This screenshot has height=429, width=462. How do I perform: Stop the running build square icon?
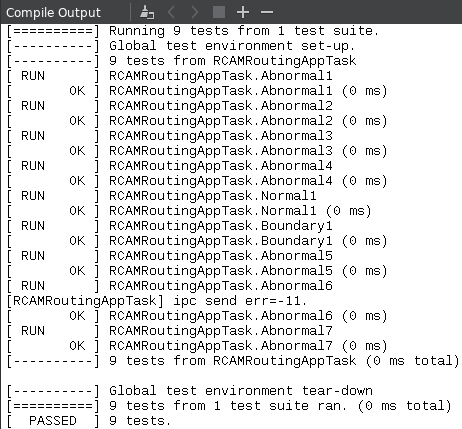(x=219, y=12)
